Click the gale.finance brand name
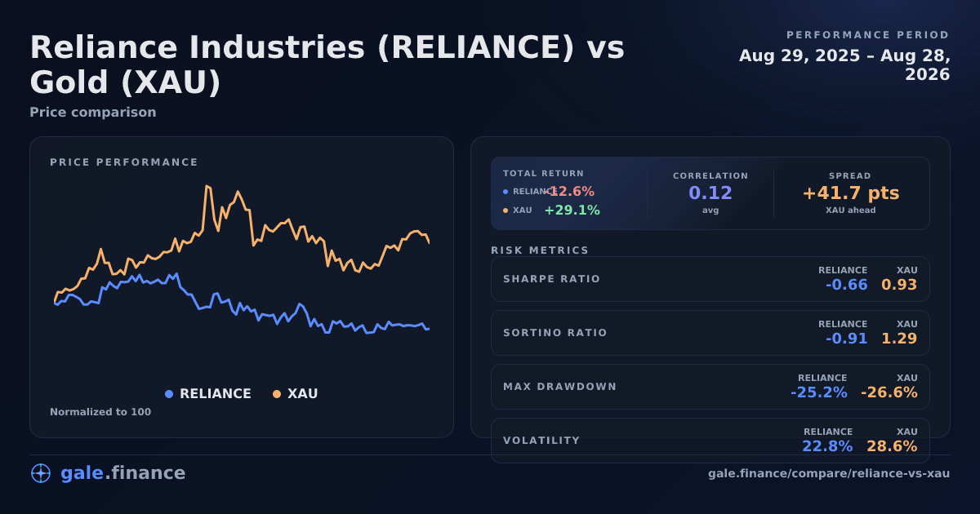This screenshot has width=980, height=514. 122,473
